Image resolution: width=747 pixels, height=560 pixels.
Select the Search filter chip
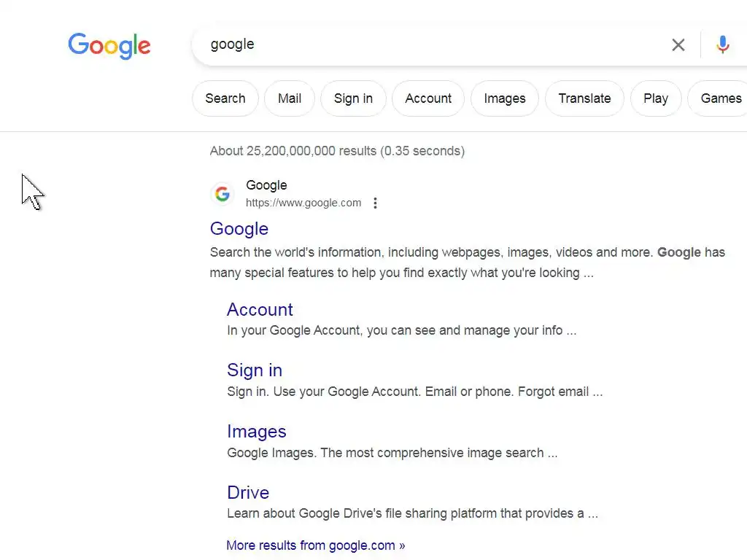click(225, 98)
